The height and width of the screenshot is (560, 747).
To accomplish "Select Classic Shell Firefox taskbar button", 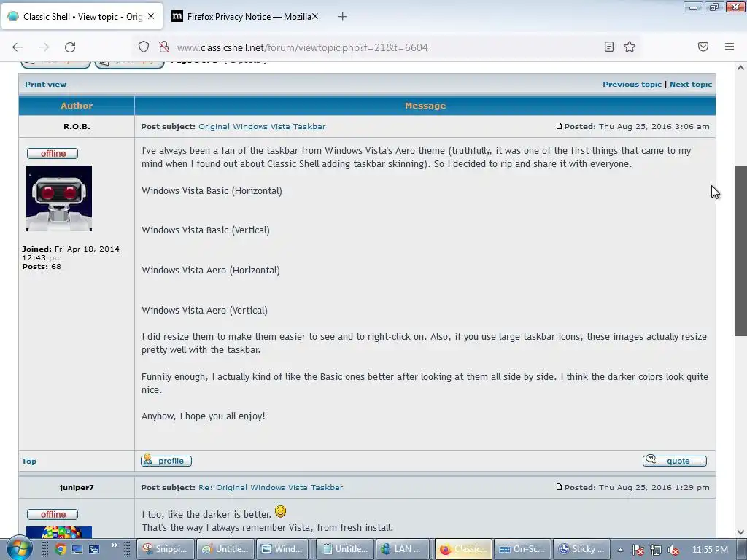I will pos(464,549).
